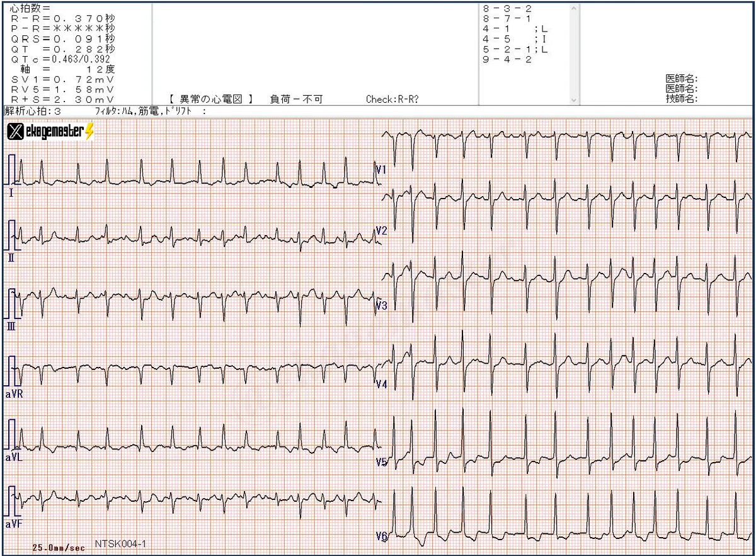
Task: Click the R+S=2.30mV measurement
Action: [62, 100]
